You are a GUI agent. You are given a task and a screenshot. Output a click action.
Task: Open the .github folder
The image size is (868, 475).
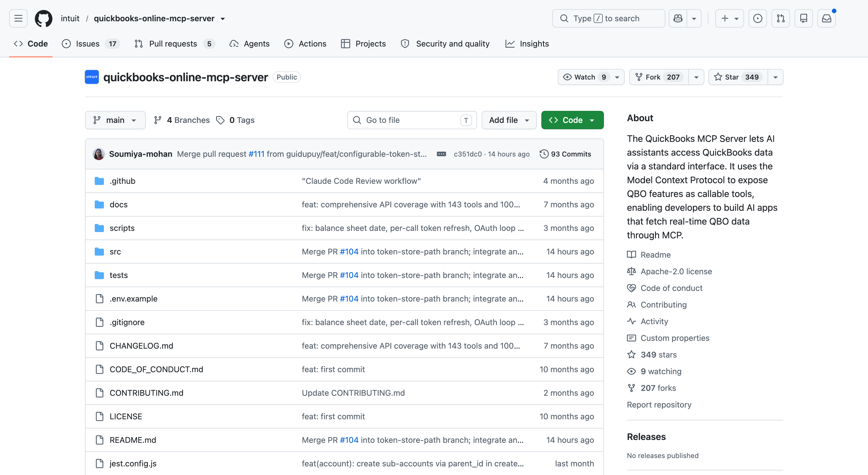click(122, 181)
